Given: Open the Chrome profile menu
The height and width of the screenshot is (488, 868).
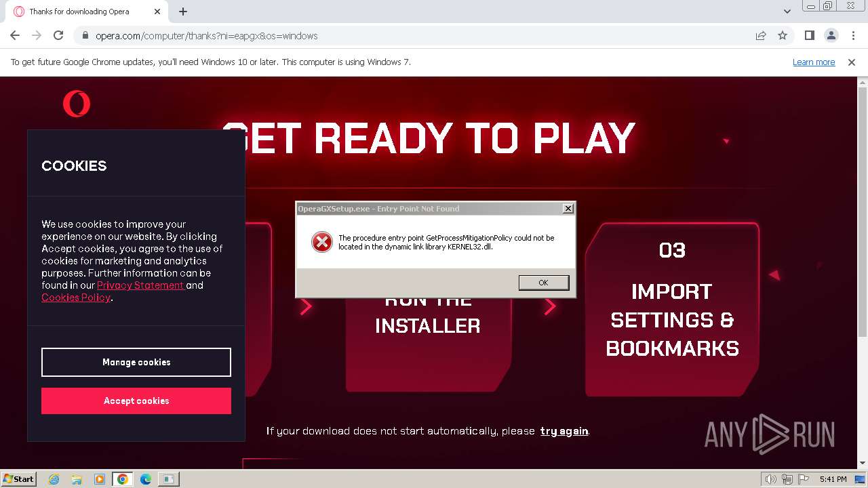Looking at the screenshot, I should [831, 35].
